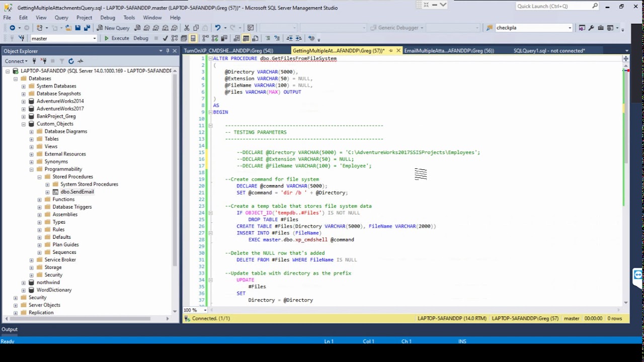
Task: Open the File menu
Action: [7, 18]
